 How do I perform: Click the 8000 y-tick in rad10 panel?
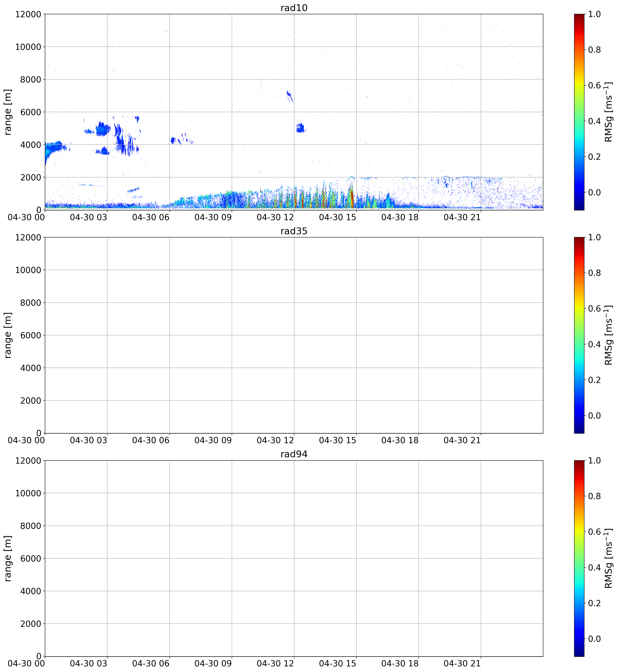(x=31, y=80)
